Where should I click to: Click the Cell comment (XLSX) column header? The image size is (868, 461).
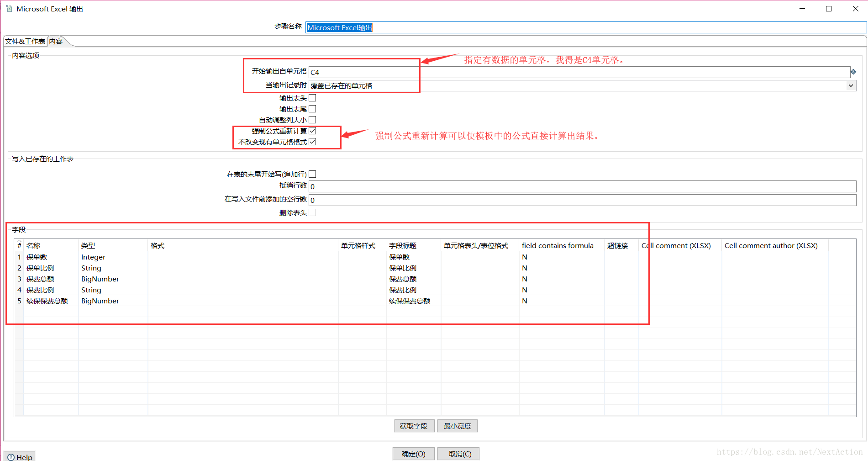[680, 245]
